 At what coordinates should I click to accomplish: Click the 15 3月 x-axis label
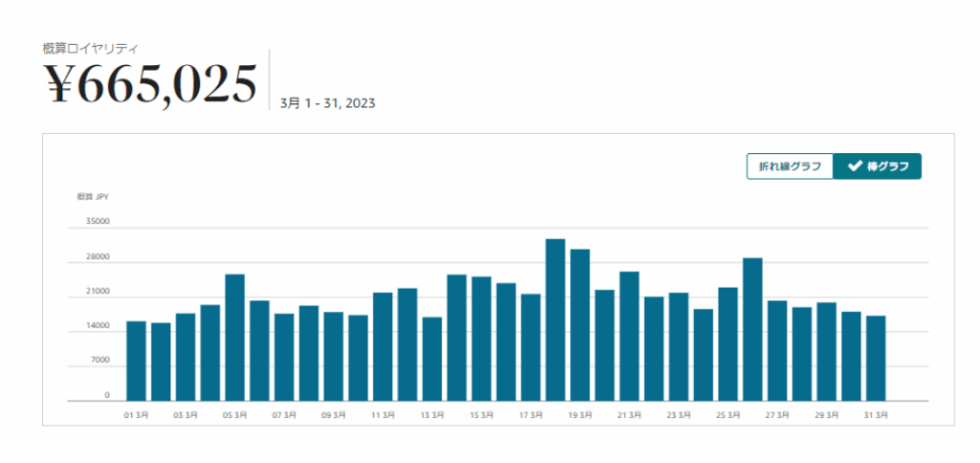click(x=482, y=415)
